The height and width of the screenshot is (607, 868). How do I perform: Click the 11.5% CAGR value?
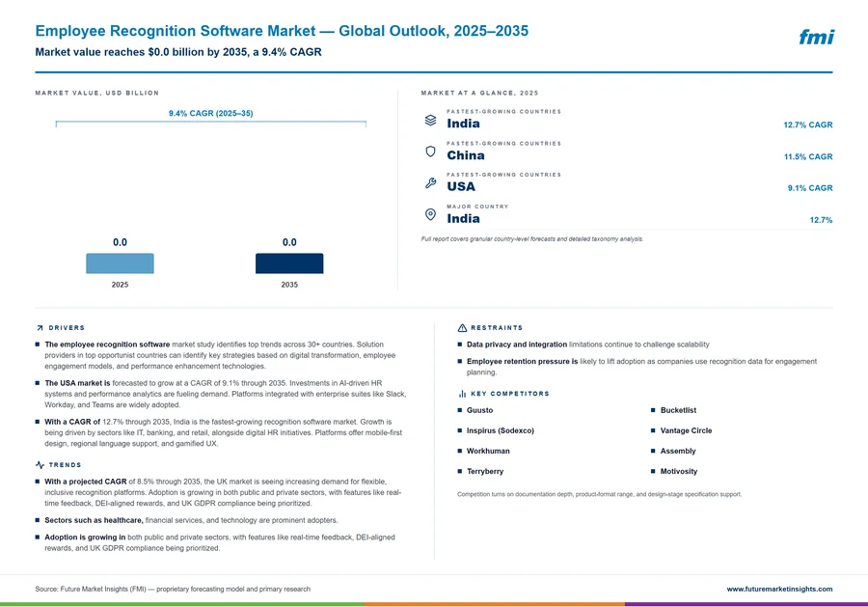pyautogui.click(x=807, y=156)
